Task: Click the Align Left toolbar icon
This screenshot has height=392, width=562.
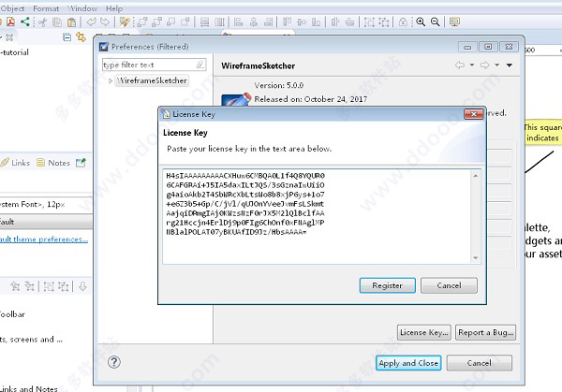Action: click(x=238, y=22)
